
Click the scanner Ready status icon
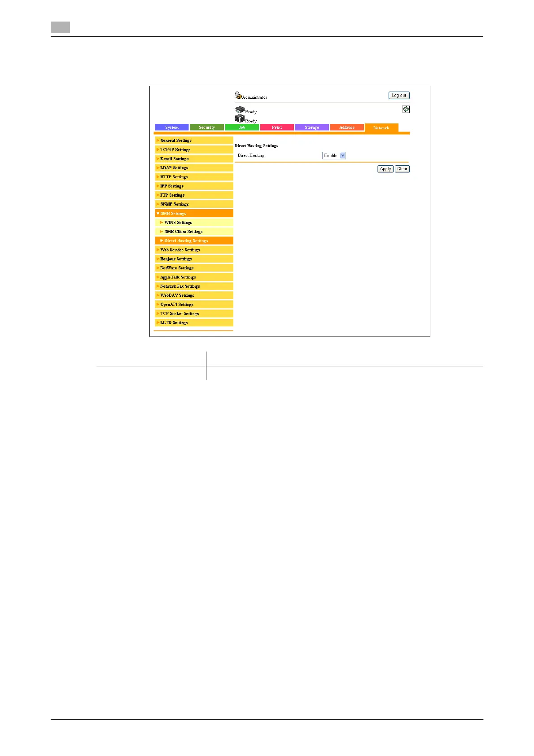240,118
